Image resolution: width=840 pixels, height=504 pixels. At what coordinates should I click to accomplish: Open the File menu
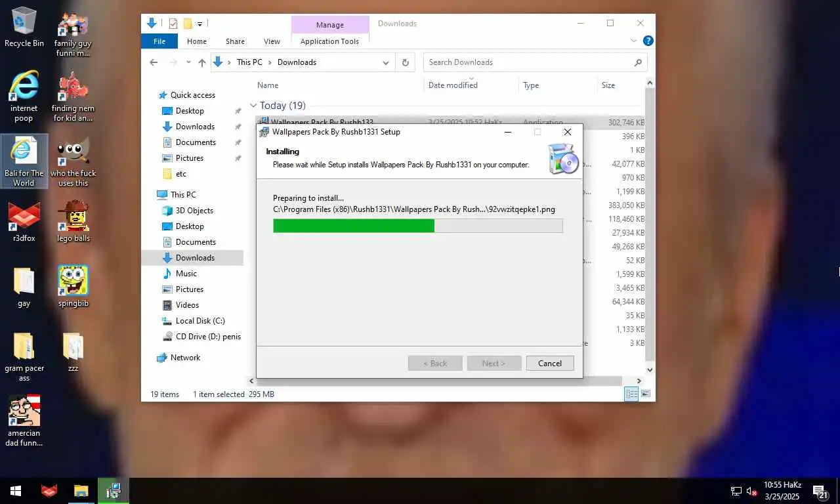(x=159, y=41)
